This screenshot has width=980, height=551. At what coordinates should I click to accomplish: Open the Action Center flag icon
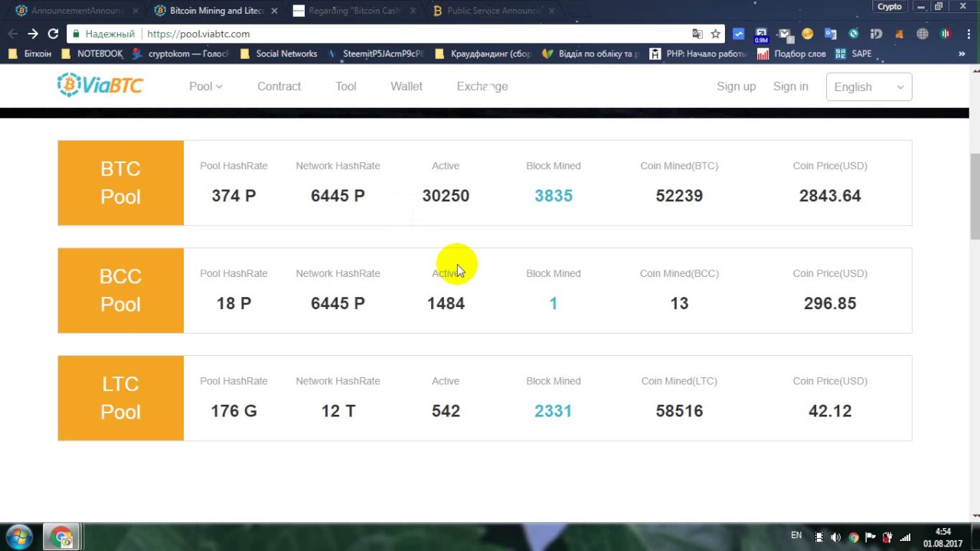click(871, 537)
